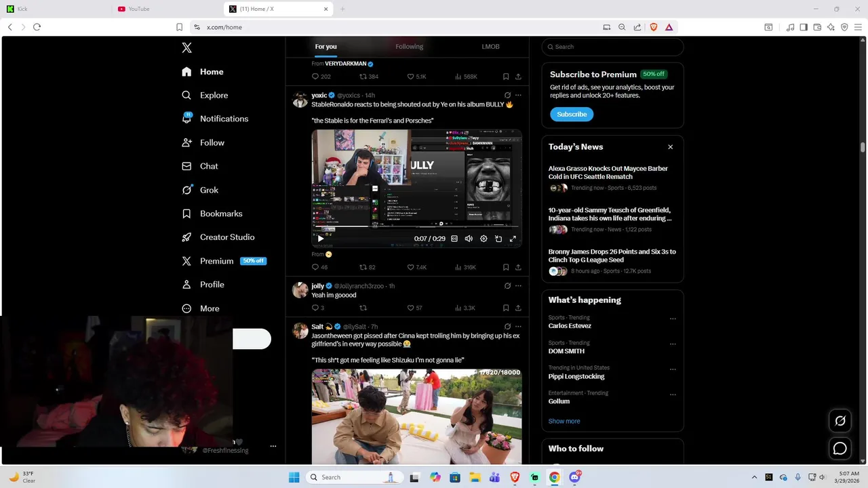Like the yoxic post
This screenshot has height=488, width=868.
tap(416, 267)
